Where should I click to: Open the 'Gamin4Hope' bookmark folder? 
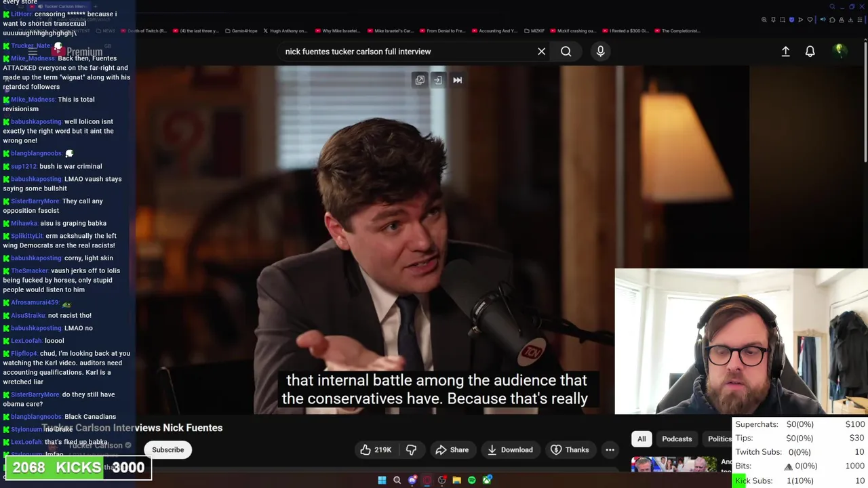click(241, 30)
